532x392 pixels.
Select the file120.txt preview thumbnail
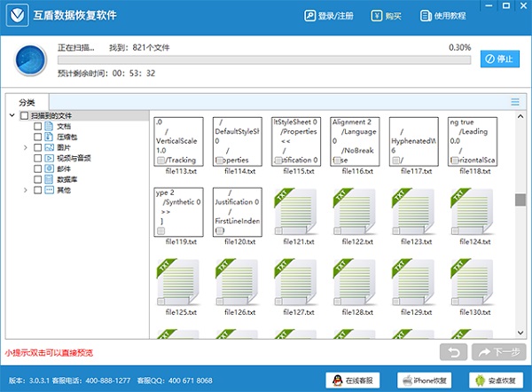(238, 212)
